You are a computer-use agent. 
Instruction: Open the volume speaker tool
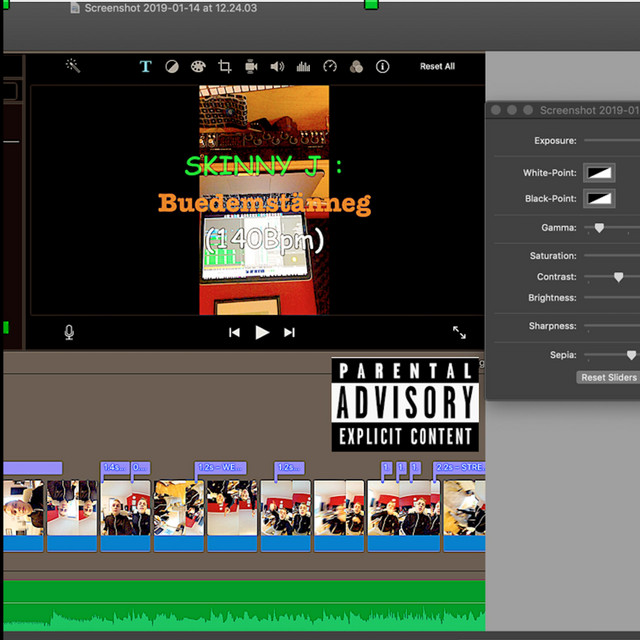[277, 67]
